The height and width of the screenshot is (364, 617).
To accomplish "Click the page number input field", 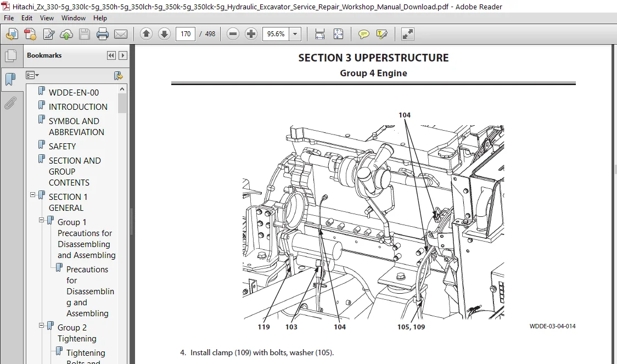I will coord(186,34).
